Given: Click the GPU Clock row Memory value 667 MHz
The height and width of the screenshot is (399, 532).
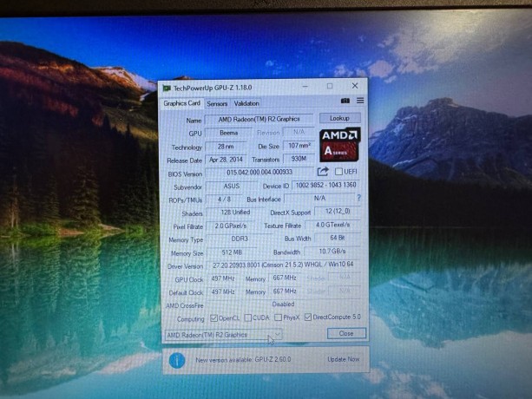Looking at the screenshot, I should tap(285, 278).
